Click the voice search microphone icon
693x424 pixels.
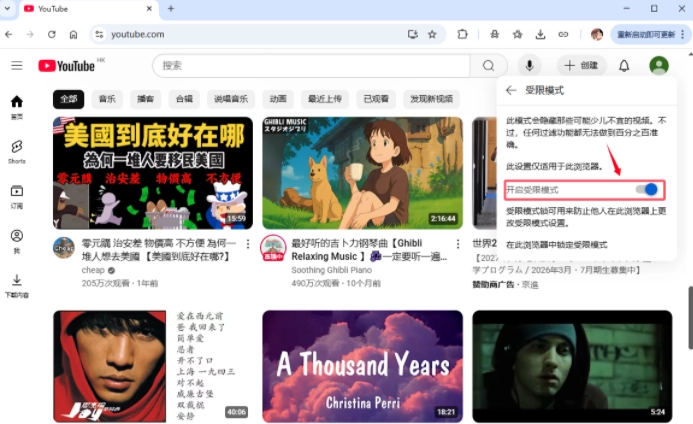click(x=528, y=66)
